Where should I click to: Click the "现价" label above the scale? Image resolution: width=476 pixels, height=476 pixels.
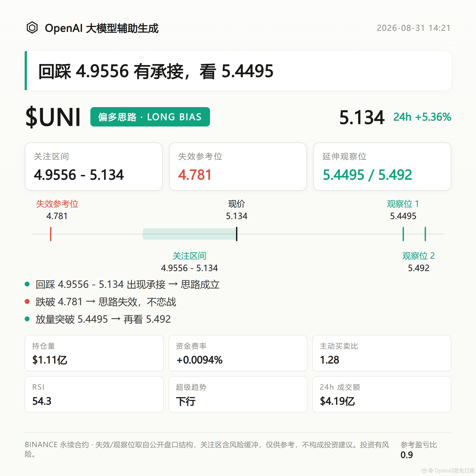[x=236, y=204]
